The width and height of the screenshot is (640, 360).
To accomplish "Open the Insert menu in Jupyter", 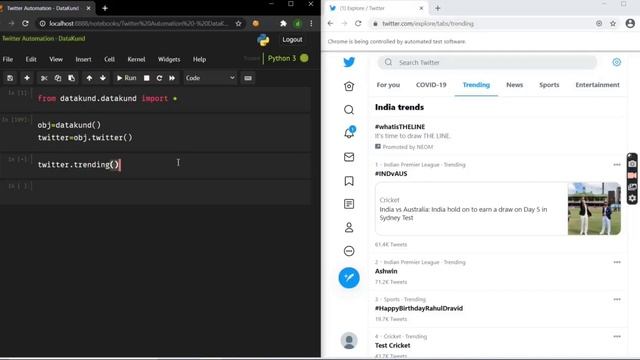I will pos(83,59).
